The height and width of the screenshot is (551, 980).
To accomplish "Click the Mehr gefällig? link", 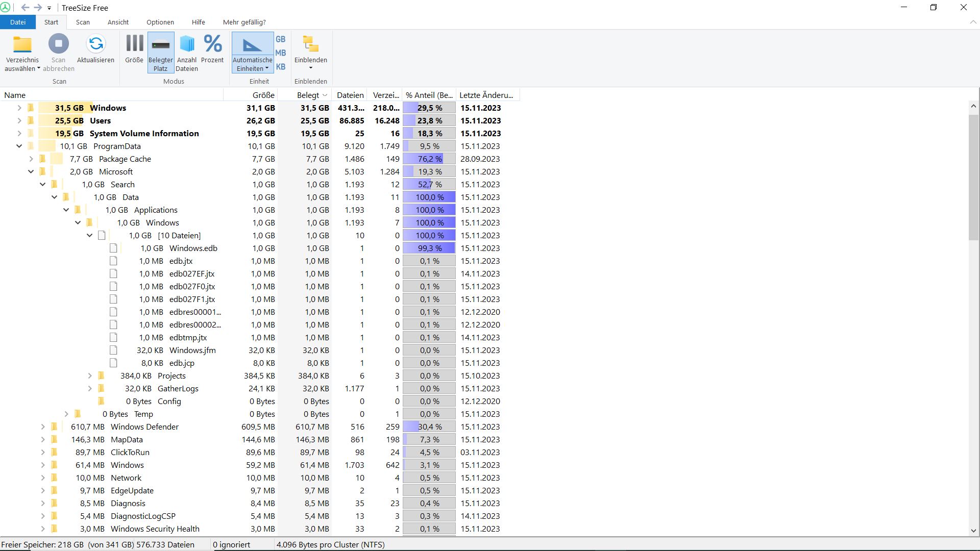I will (x=244, y=22).
